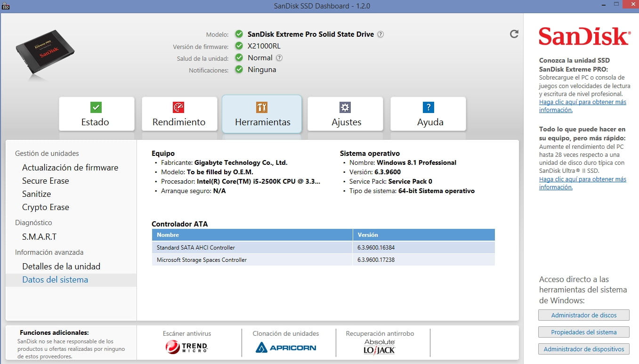Select Secure Erase in sidebar

(46, 181)
